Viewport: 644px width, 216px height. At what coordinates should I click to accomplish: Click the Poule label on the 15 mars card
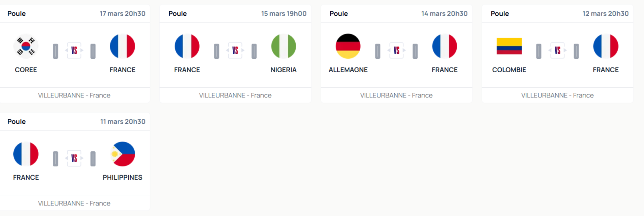click(x=178, y=14)
